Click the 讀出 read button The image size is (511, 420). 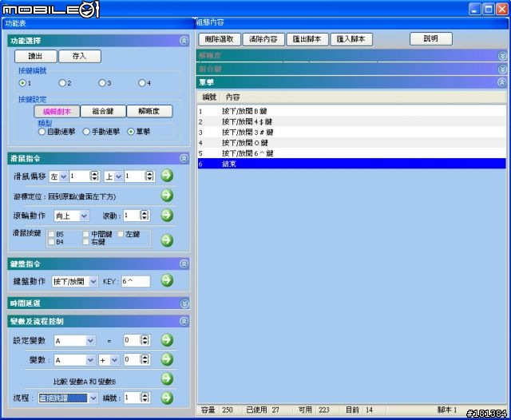point(35,57)
